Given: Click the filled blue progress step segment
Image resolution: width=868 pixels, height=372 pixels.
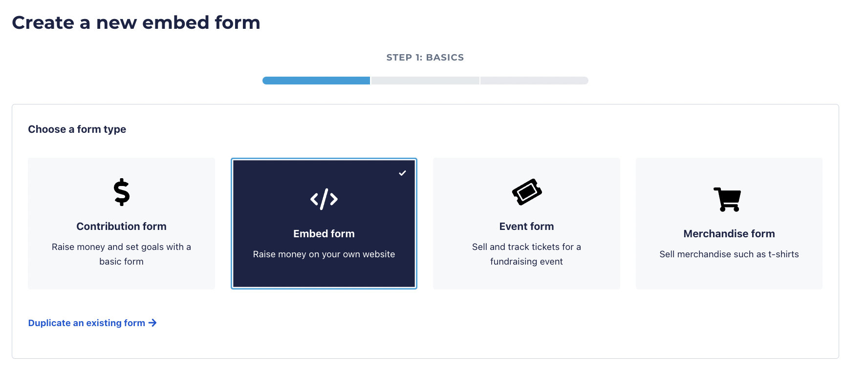Looking at the screenshot, I should pos(316,81).
